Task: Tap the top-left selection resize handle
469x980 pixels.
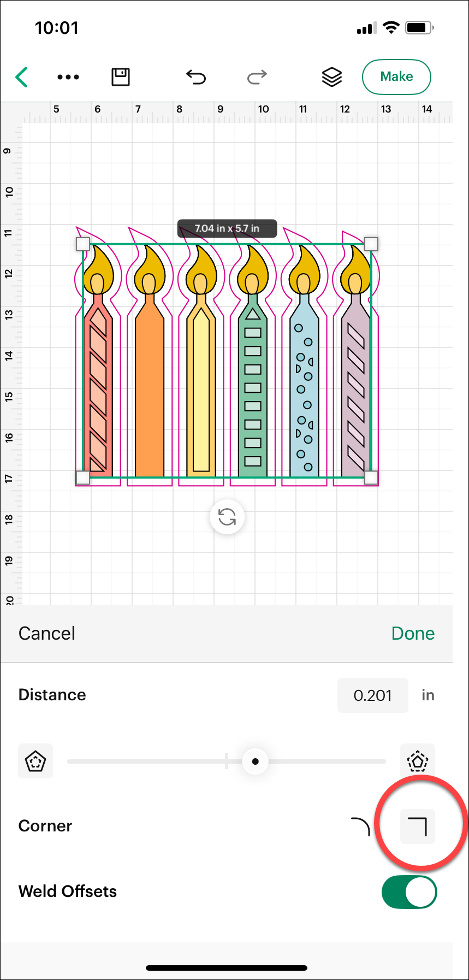Action: point(82,244)
